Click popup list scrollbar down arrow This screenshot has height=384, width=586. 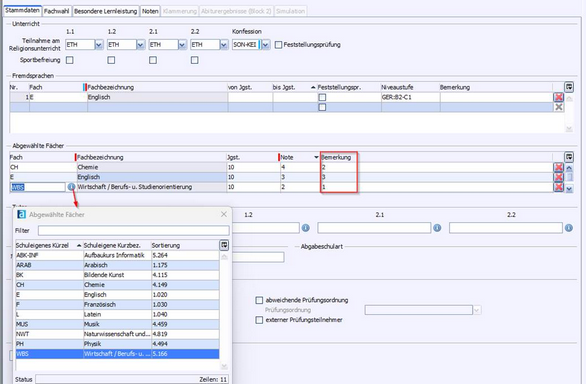tap(224, 366)
